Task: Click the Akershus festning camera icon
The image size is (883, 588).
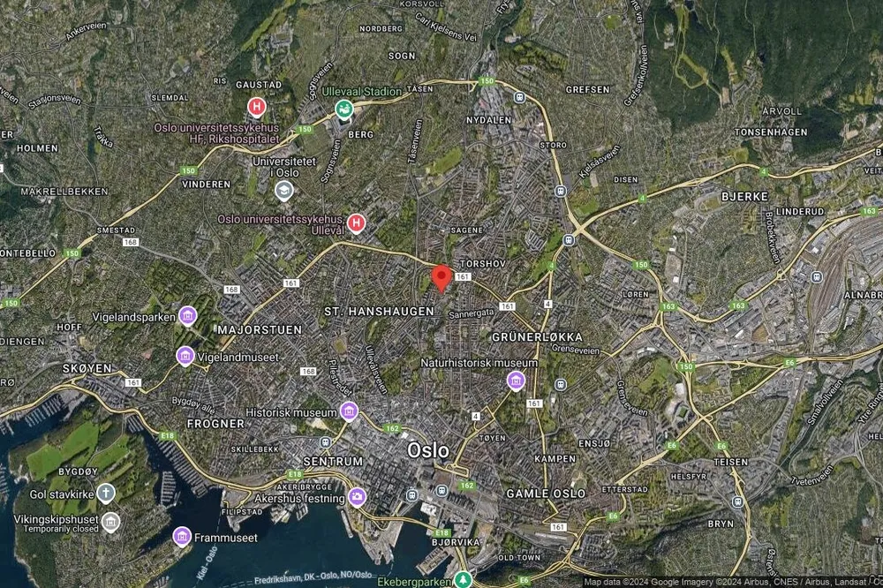Action: point(357,498)
